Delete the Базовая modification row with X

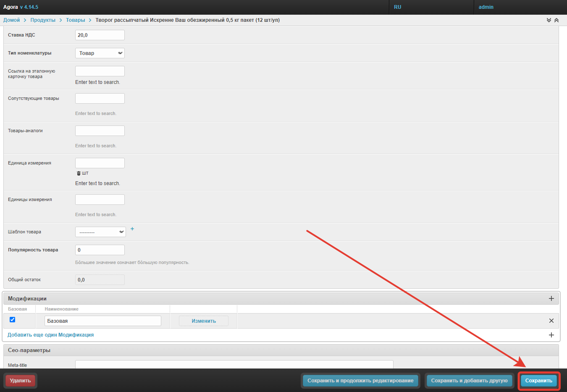[551, 321]
